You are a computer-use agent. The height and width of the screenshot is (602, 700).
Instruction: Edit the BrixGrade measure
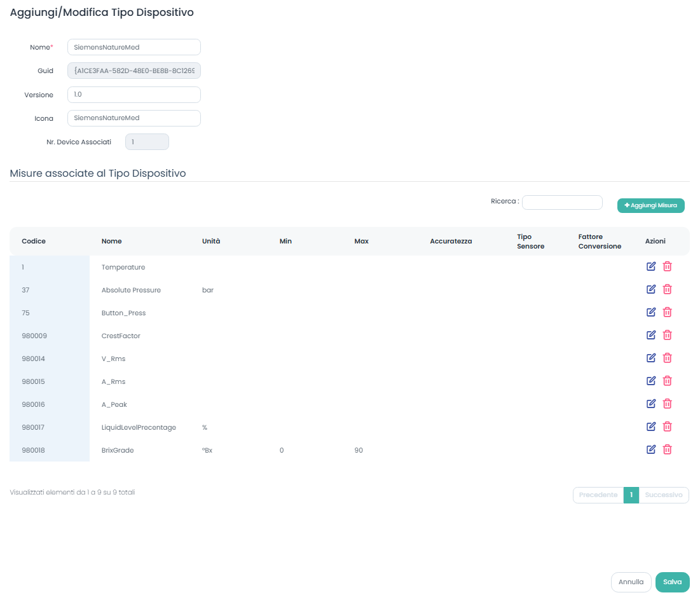650,449
